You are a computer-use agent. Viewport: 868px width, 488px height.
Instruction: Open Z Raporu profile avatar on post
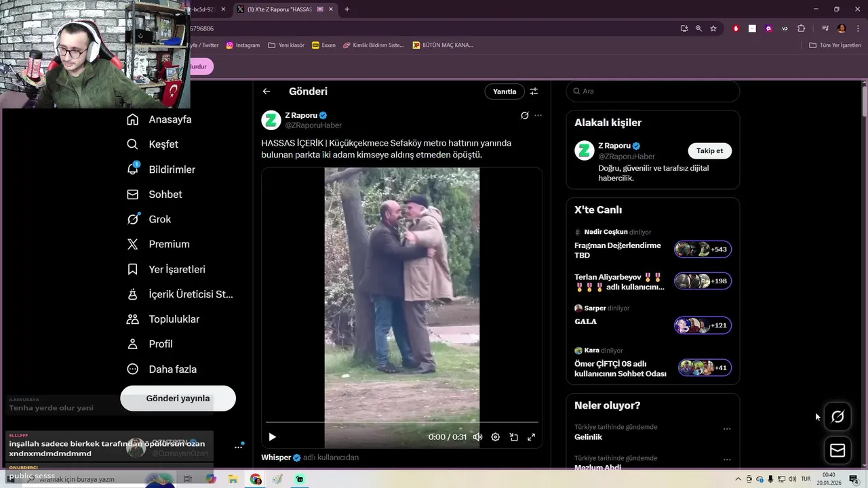pyautogui.click(x=271, y=120)
